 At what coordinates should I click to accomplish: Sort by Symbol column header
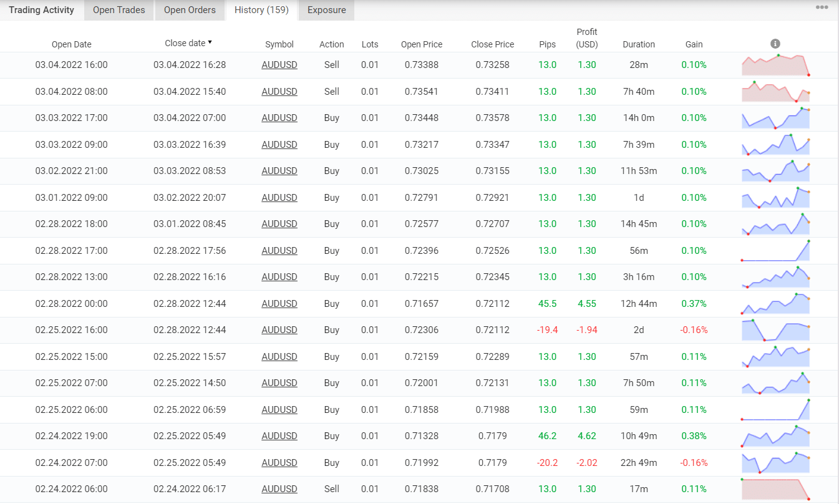(x=279, y=44)
